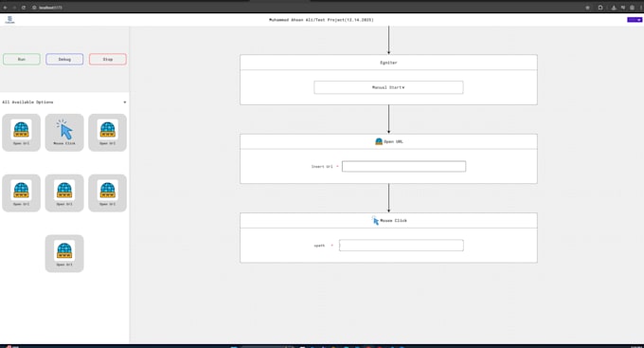Click the globe icon in the Open URL node header
644x348 pixels.
pyautogui.click(x=379, y=141)
